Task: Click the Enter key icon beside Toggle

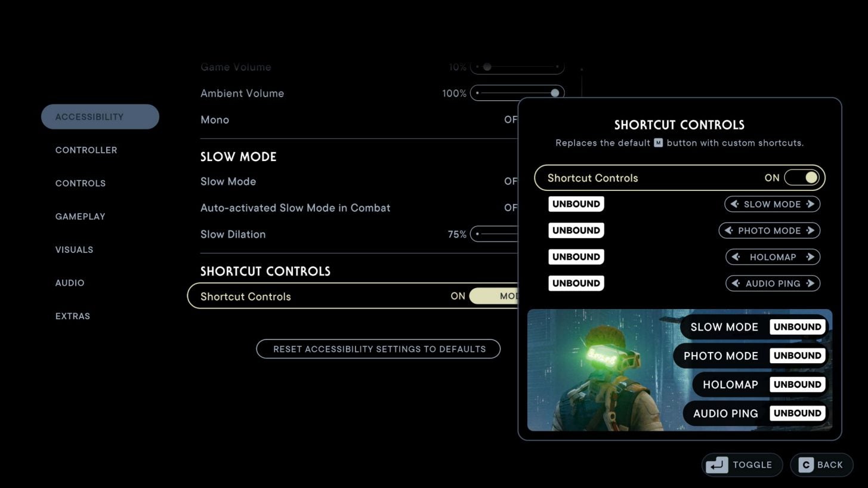Action: coord(716,465)
